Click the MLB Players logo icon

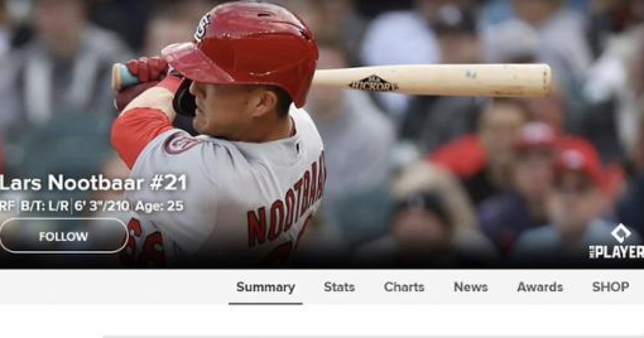point(617,241)
